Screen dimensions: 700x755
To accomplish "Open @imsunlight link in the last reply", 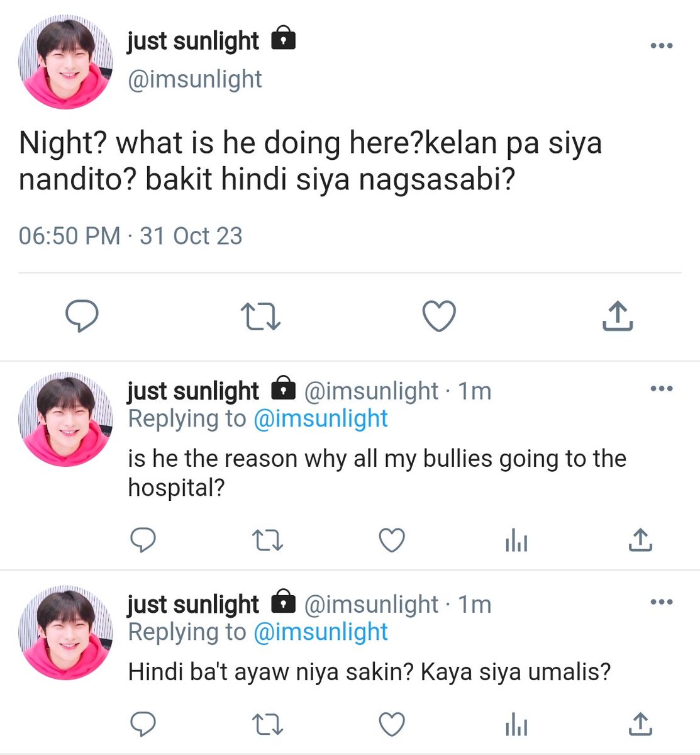I will point(321,632).
